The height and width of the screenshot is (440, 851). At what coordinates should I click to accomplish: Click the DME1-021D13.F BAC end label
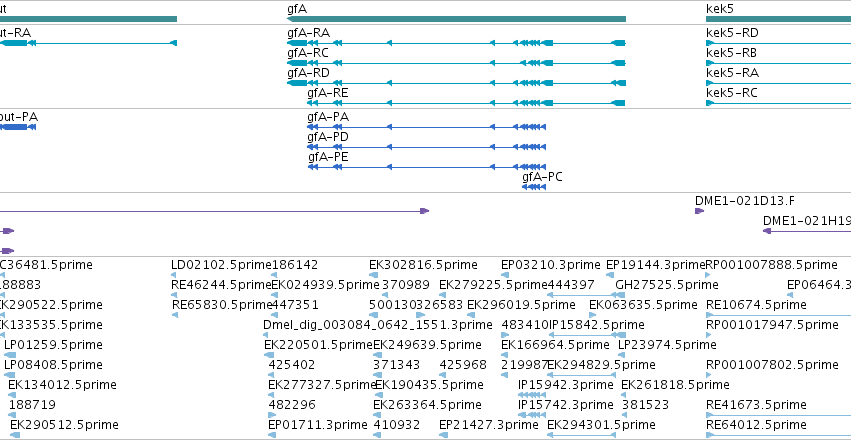tap(745, 201)
